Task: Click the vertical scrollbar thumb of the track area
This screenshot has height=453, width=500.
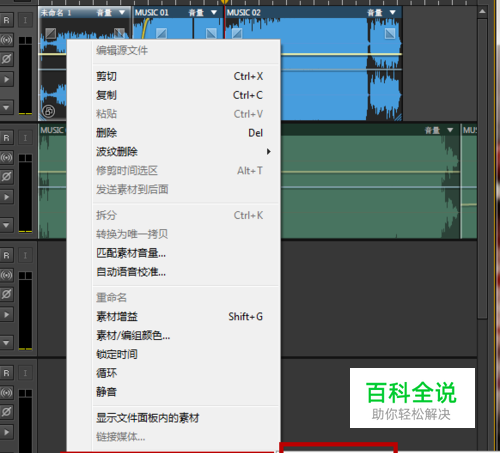Action: pos(482,168)
